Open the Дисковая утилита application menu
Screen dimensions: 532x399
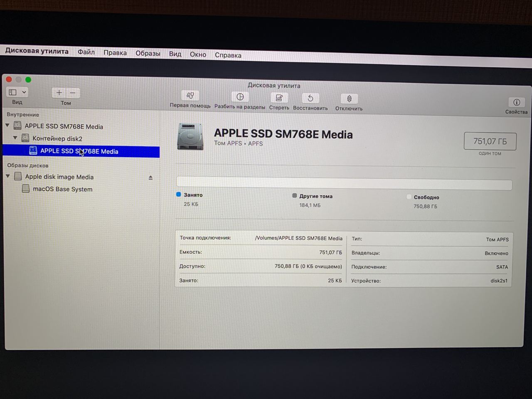pyautogui.click(x=37, y=51)
